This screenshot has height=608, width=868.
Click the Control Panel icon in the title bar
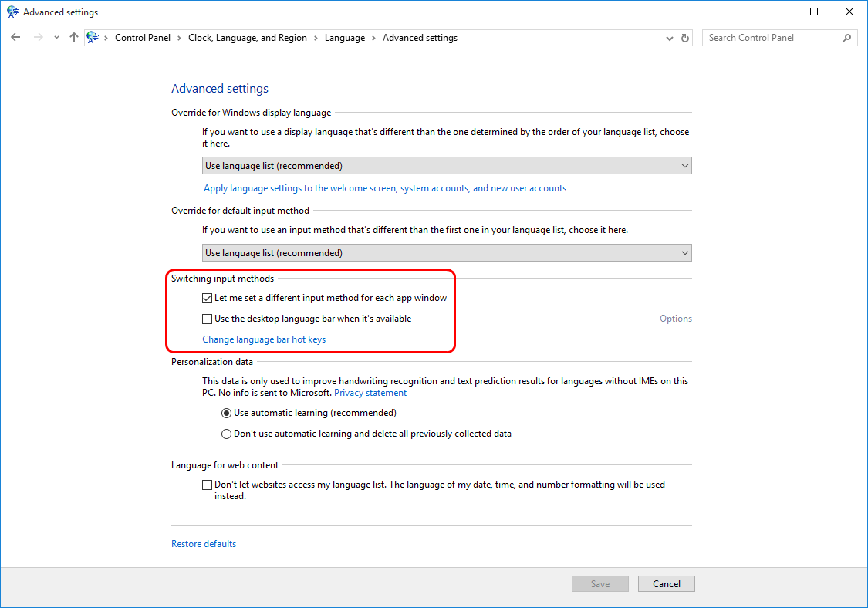(12, 12)
